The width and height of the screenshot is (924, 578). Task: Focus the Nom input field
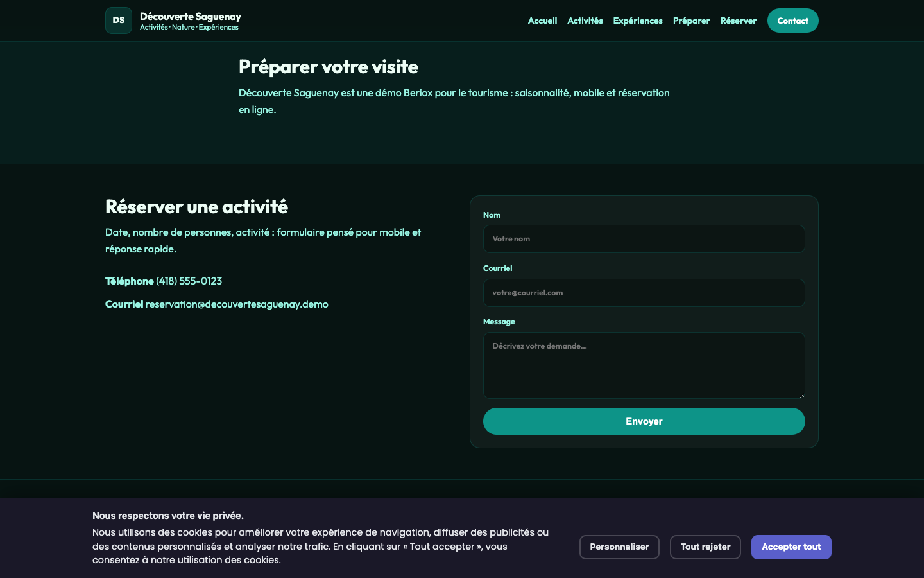[644, 239]
